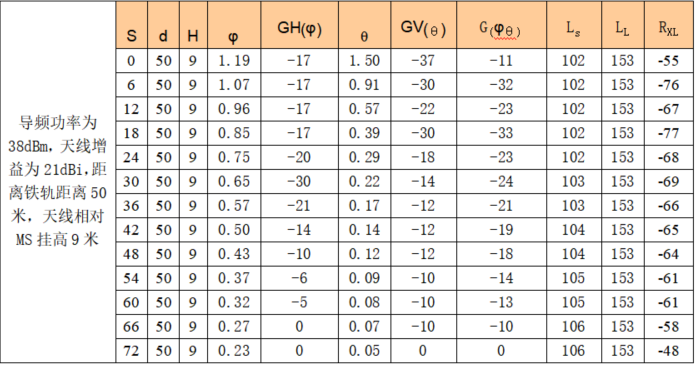Select the θ value 0.91 cell
695x365 pixels.
point(364,85)
